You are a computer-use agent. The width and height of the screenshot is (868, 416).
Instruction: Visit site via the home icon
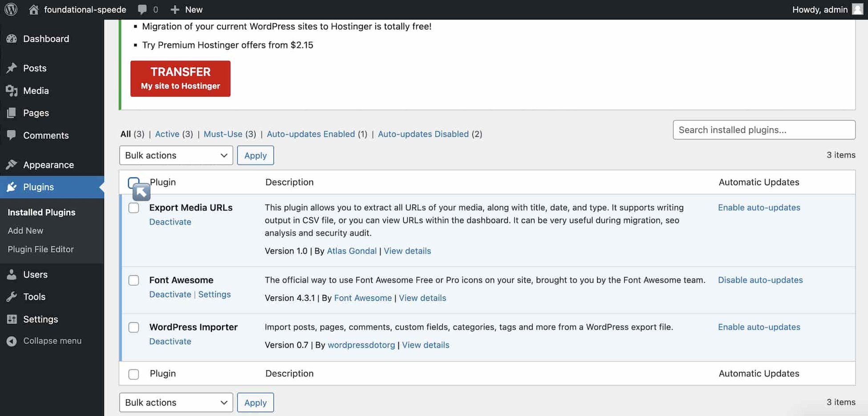click(x=34, y=9)
